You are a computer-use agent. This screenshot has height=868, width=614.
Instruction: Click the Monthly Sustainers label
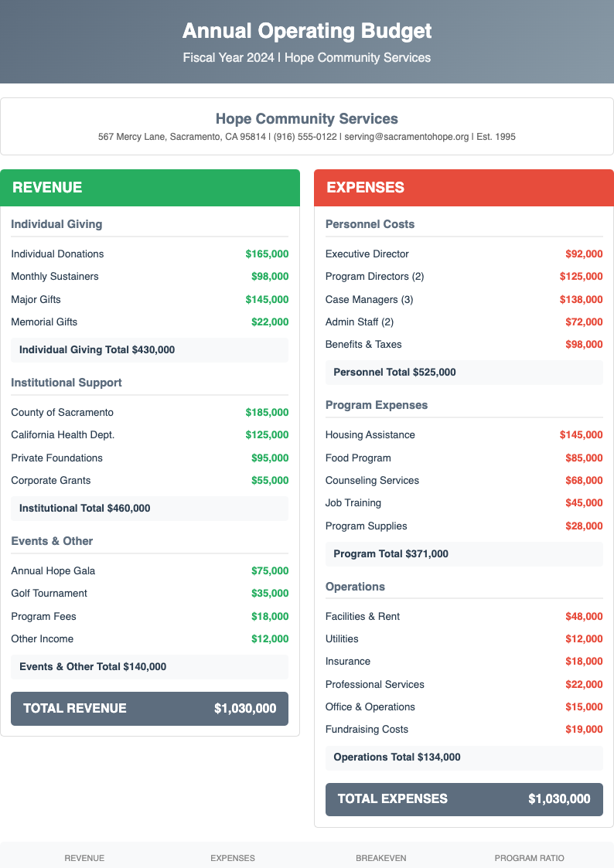click(55, 277)
